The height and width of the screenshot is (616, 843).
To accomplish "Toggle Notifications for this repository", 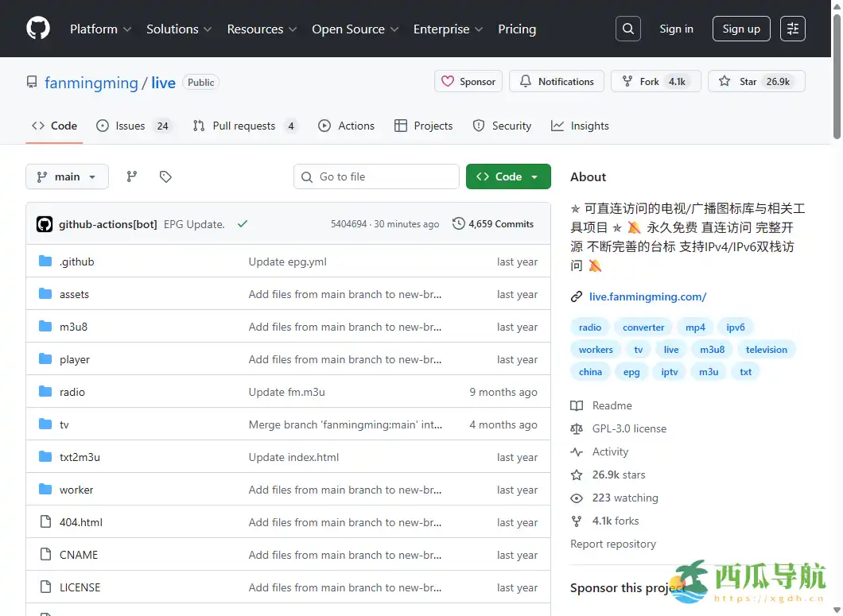I will [x=556, y=81].
